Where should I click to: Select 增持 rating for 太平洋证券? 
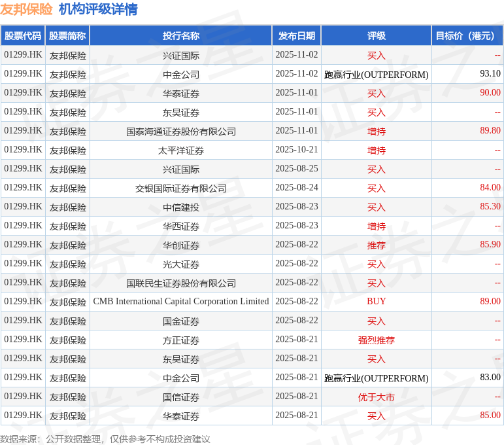coord(377,151)
